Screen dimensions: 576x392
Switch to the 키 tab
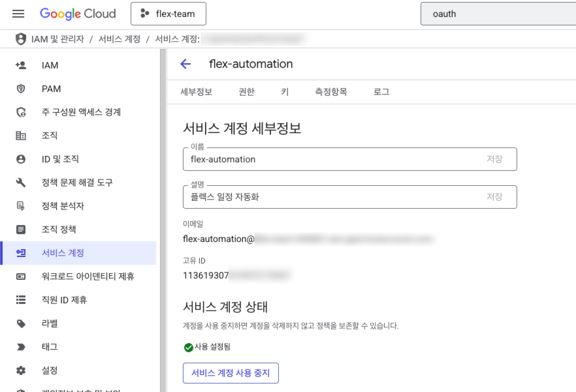click(x=285, y=92)
